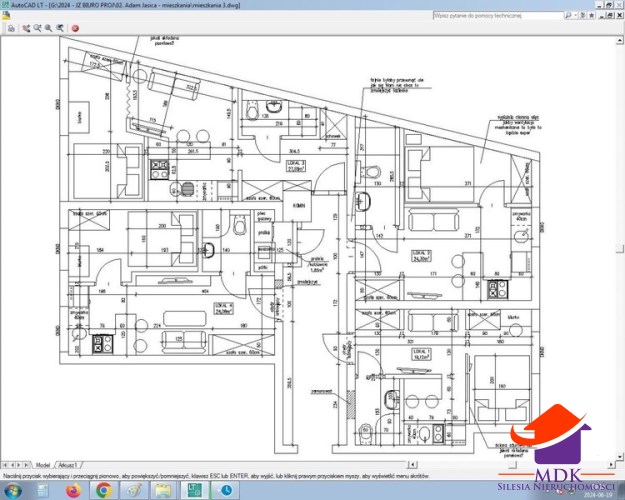Open the clock app in taskbar
The width and height of the screenshot is (625, 500).
[x=226, y=490]
